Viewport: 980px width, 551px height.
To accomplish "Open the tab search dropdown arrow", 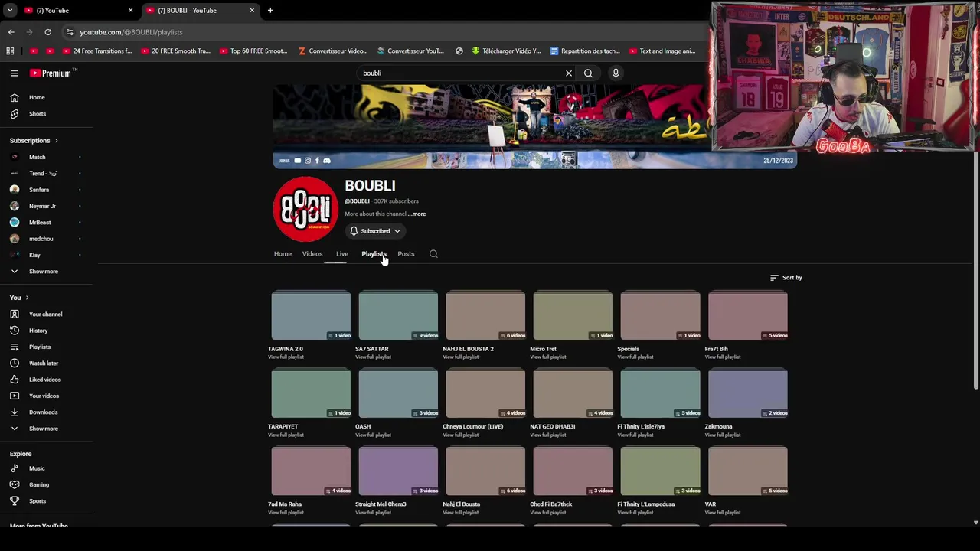I will click(x=10, y=11).
